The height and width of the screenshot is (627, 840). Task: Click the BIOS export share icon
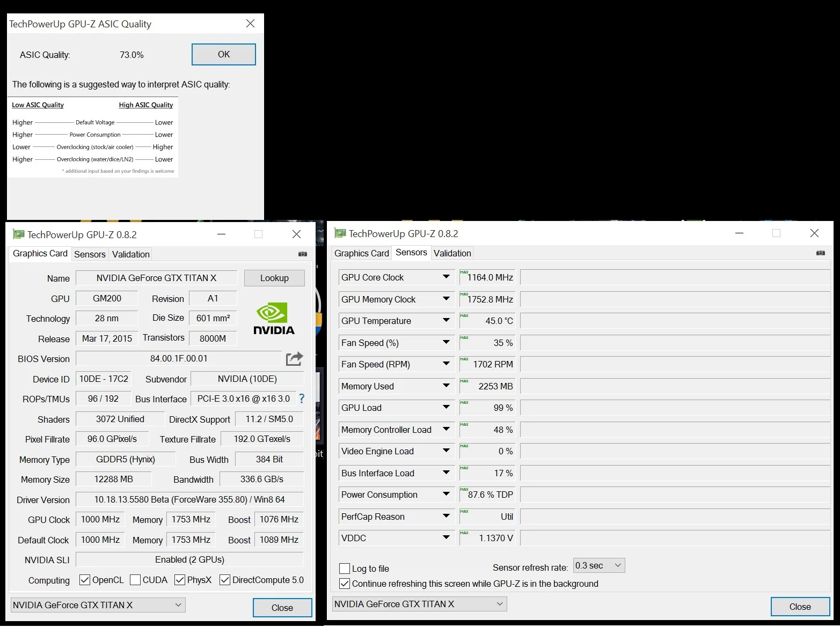(294, 358)
